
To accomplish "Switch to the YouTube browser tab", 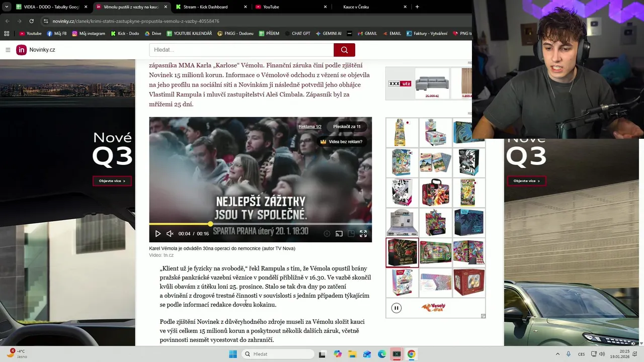I will tap(290, 7).
